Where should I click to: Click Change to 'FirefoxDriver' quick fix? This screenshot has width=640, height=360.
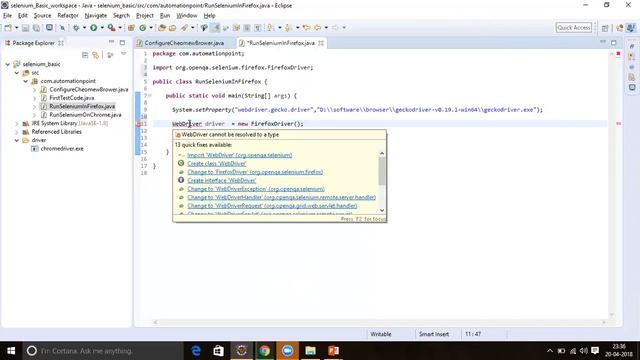(255, 172)
